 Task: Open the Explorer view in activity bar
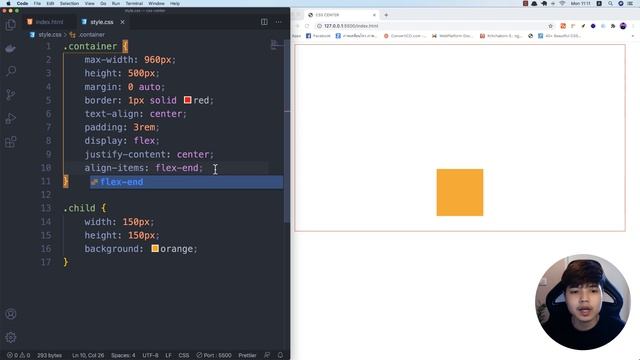coord(11,24)
